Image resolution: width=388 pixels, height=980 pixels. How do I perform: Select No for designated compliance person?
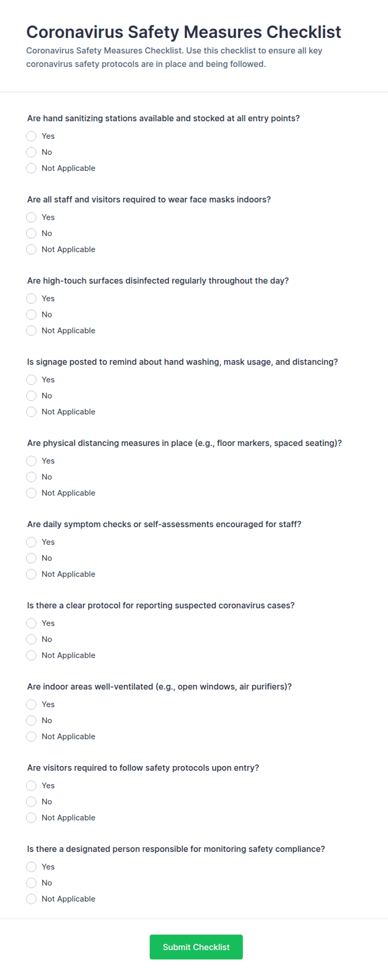tap(31, 883)
